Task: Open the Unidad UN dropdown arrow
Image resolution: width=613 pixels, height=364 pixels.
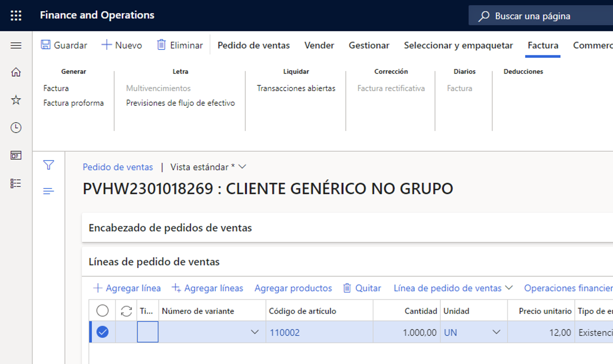Action: pyautogui.click(x=496, y=332)
